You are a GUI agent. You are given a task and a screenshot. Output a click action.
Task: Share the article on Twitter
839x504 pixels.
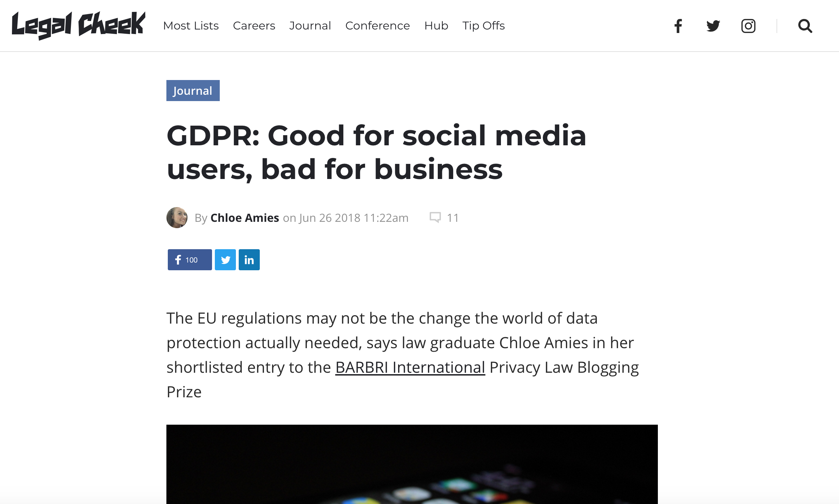click(x=225, y=259)
